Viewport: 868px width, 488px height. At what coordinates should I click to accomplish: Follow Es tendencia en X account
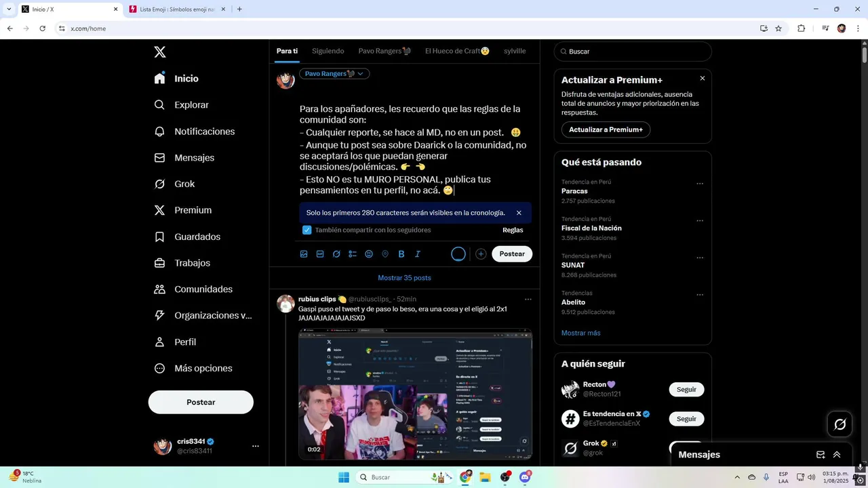pos(686,419)
